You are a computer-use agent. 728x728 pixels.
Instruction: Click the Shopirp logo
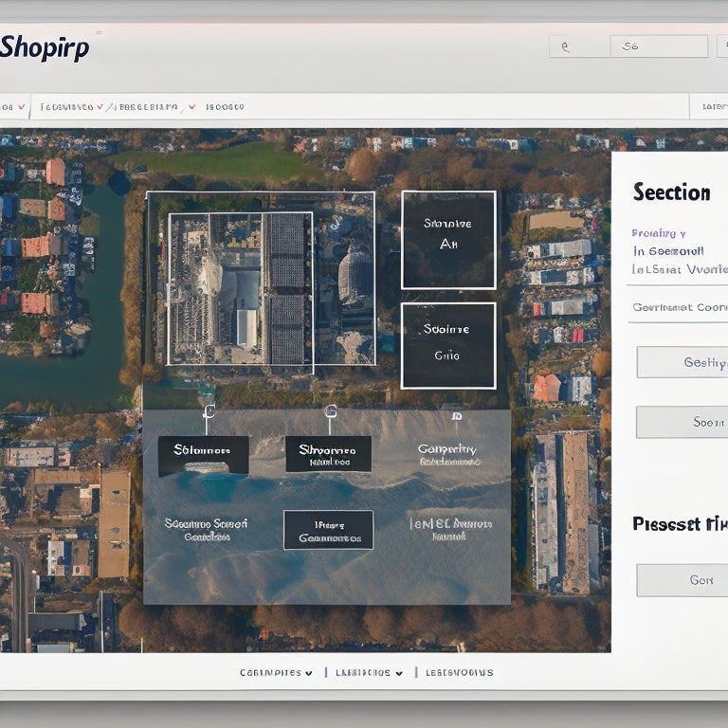click(x=45, y=47)
